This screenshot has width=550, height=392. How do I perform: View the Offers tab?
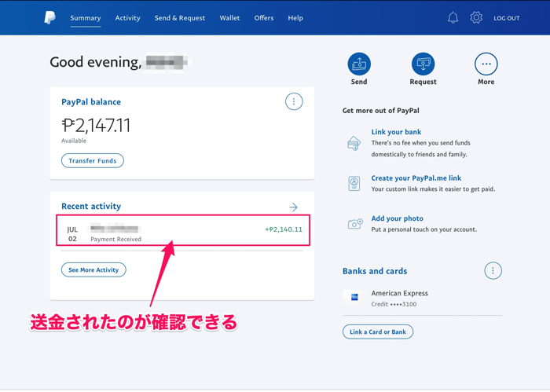(x=264, y=18)
